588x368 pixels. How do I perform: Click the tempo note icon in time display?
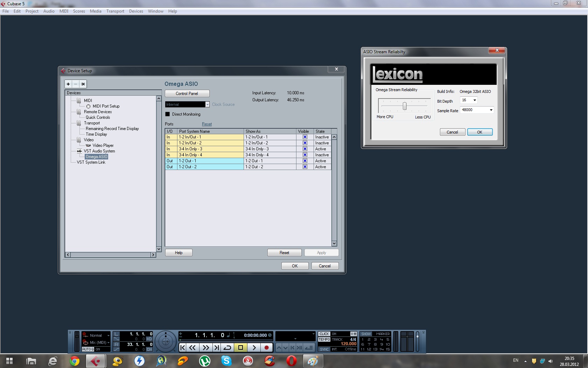coord(228,335)
